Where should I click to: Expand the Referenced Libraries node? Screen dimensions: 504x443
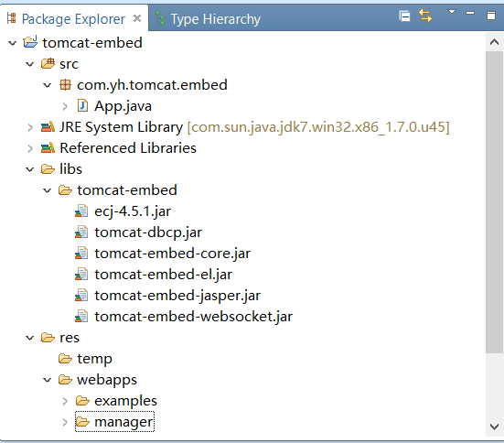point(30,148)
